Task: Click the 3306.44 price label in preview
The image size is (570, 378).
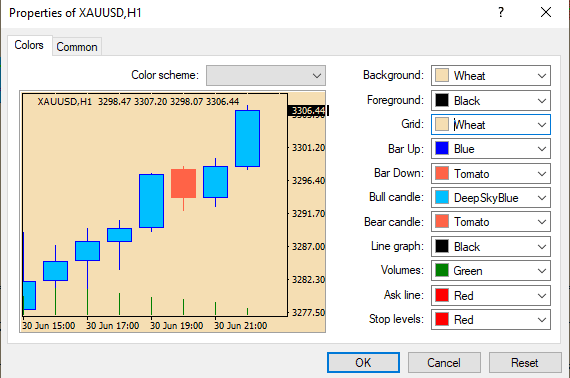Action: tap(308, 110)
